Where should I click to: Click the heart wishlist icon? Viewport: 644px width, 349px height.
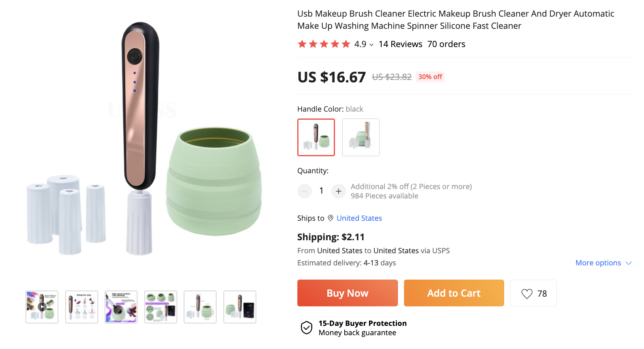(527, 293)
